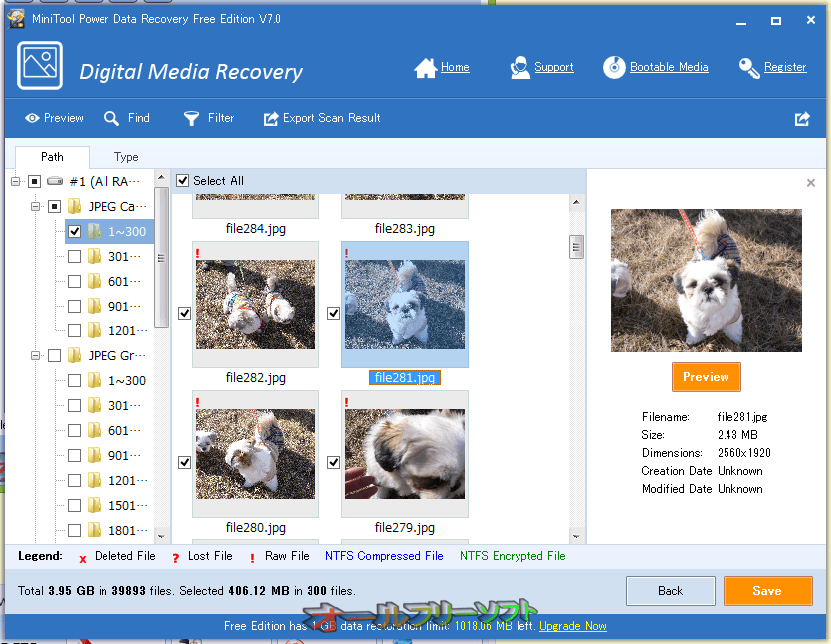Click the JPEG Ca… folder icon
Image resolution: width=831 pixels, height=644 pixels.
click(x=75, y=206)
